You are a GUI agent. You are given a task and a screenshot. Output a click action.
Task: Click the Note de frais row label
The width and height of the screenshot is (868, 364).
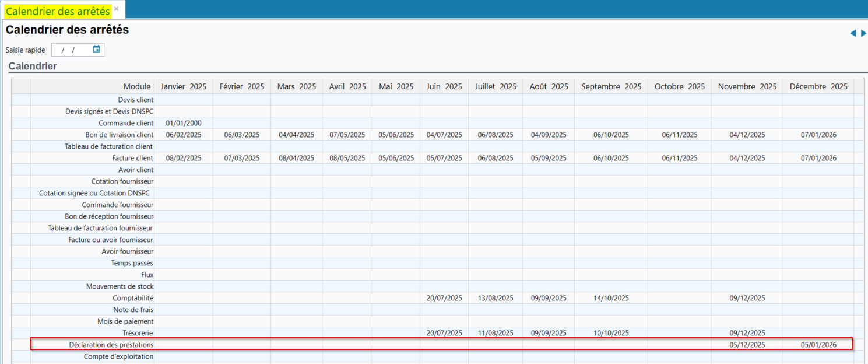pyautogui.click(x=133, y=310)
